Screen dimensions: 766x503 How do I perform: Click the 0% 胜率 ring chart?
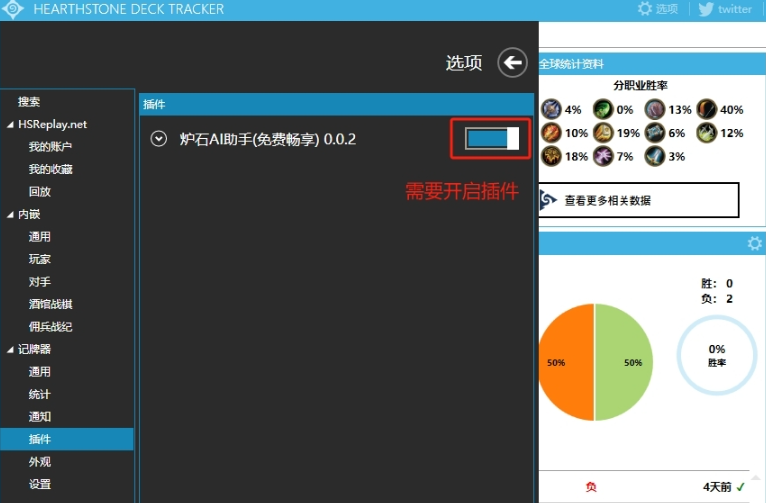(717, 356)
